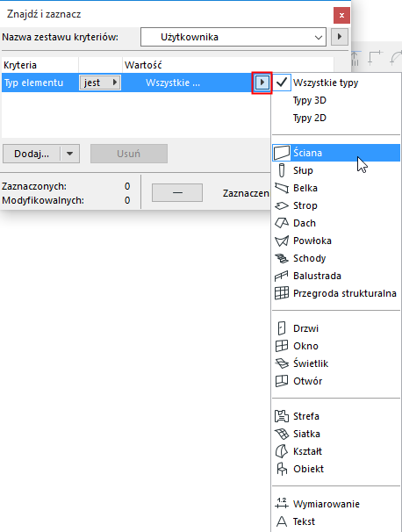This screenshot has height=532, width=402.
Task: Select the Ściana wall icon entry
Action: pyautogui.click(x=282, y=153)
